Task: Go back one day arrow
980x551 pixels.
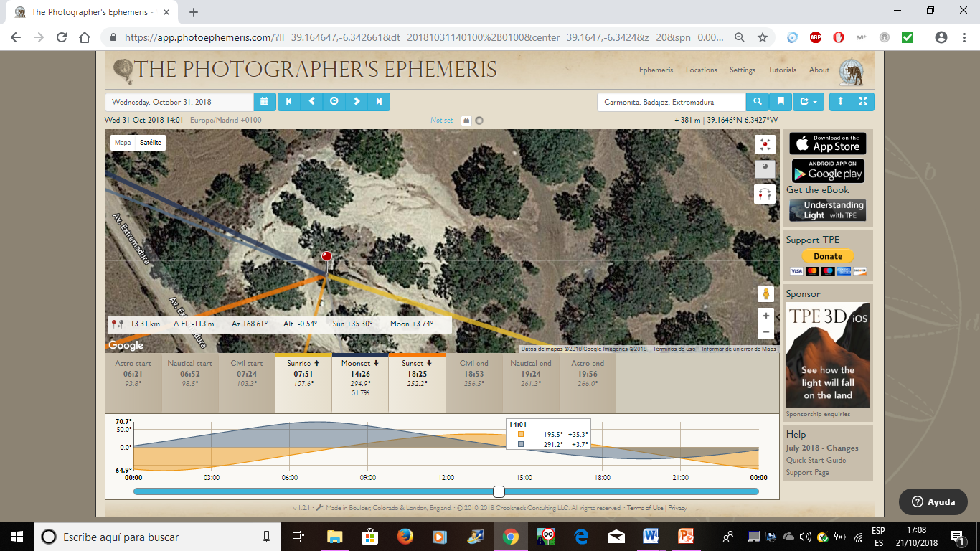Action: (x=311, y=102)
